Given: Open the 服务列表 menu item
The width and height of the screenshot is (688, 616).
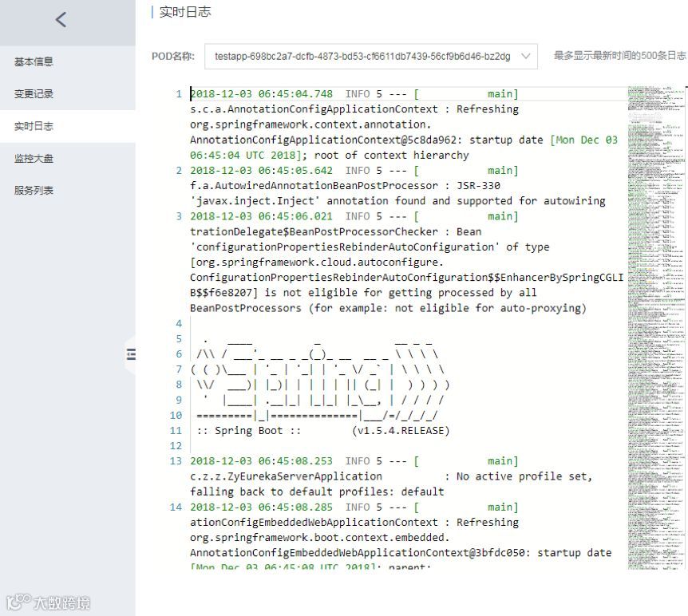Looking at the screenshot, I should [x=34, y=191].
